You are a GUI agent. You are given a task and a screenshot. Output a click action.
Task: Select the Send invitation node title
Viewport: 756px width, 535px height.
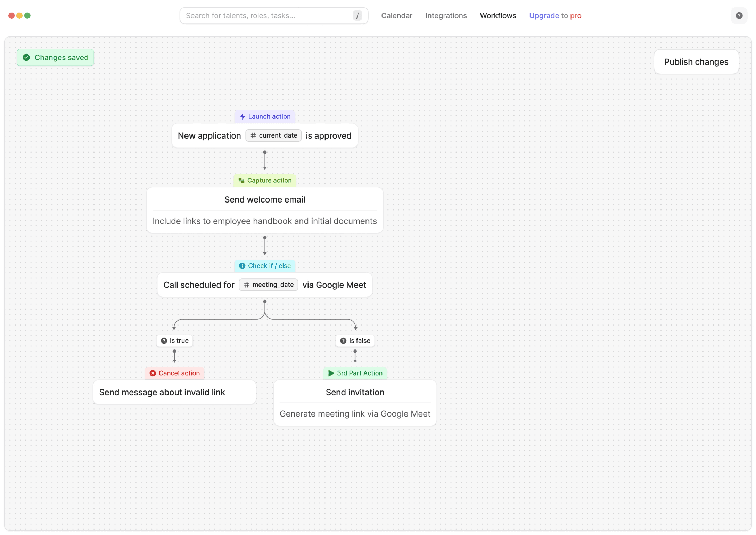click(355, 393)
